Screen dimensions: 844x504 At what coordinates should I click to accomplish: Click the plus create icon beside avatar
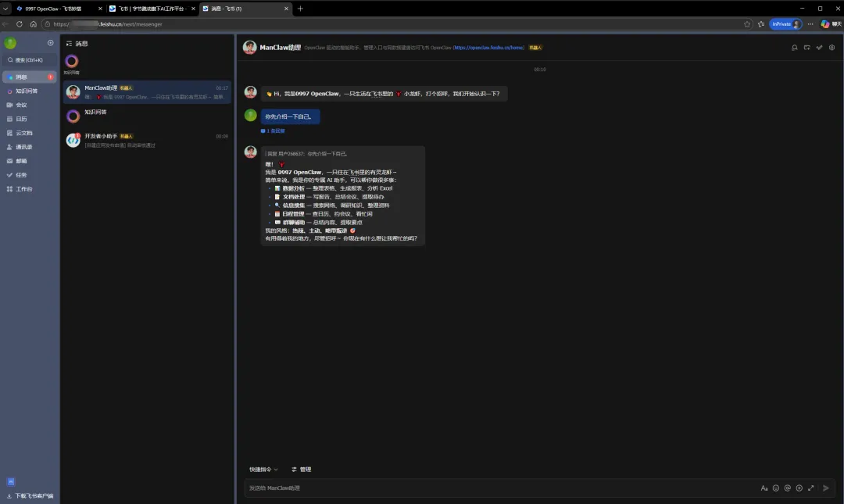pos(51,43)
